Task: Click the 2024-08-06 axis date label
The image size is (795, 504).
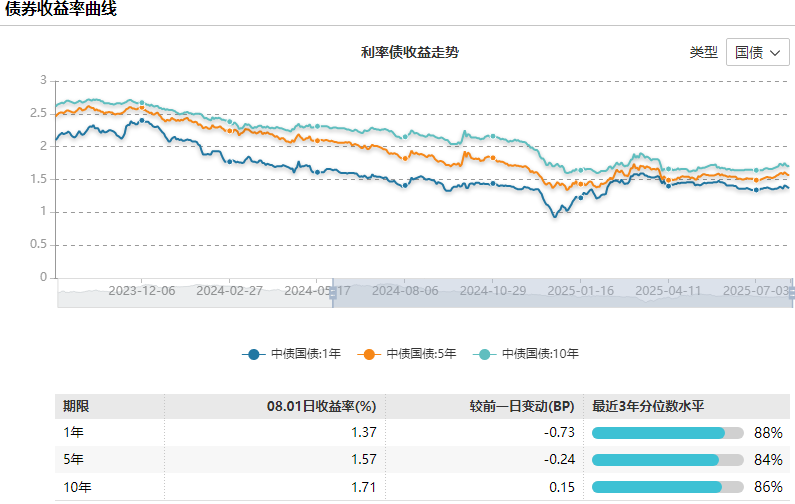Action: [405, 291]
